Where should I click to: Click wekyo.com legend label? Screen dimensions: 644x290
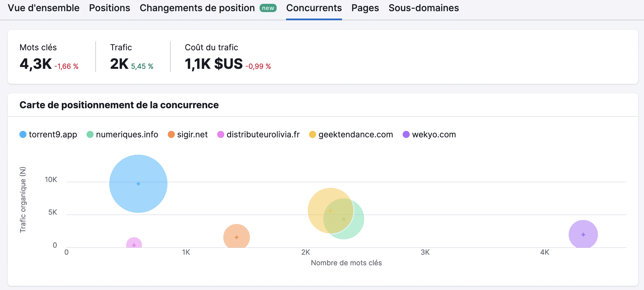434,134
